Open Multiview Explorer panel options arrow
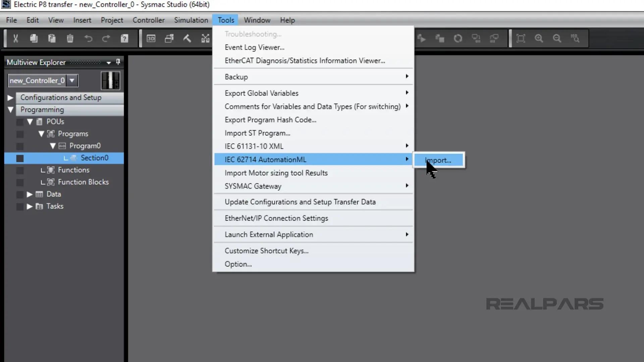This screenshot has width=644, height=362. [x=109, y=63]
